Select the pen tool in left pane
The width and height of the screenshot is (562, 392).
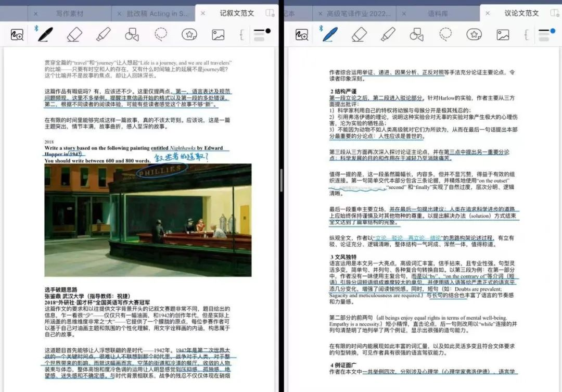coord(45,34)
